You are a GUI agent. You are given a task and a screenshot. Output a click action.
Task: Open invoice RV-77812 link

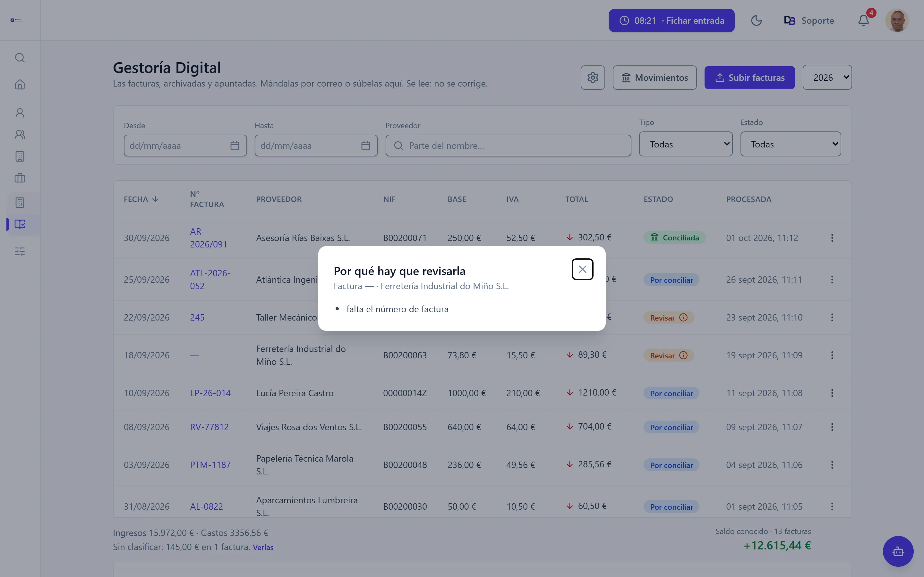pos(209,427)
